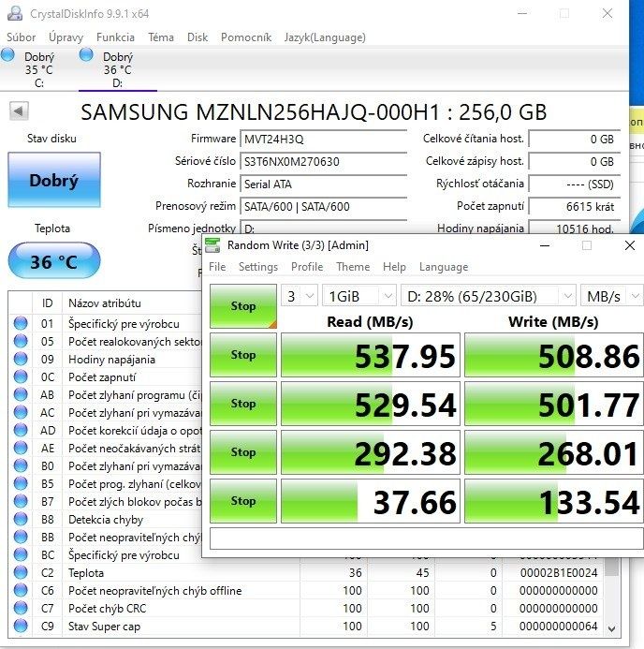The image size is (644, 649).
Task: Click the transfer mode field SATA/600
Action: 324,206
